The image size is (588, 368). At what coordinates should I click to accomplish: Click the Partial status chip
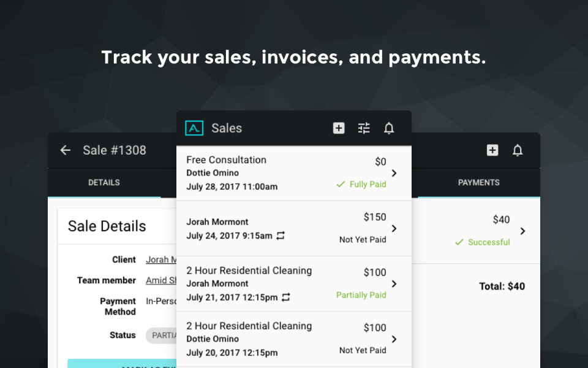160,335
